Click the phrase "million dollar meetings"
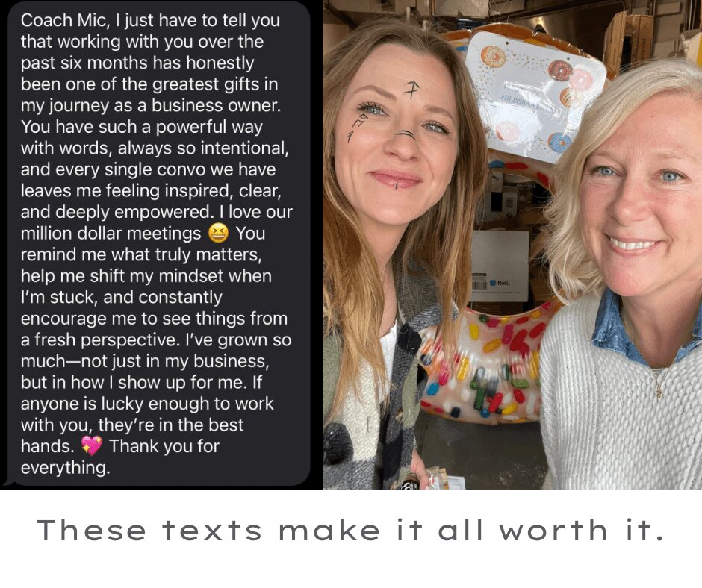 pos(111,233)
